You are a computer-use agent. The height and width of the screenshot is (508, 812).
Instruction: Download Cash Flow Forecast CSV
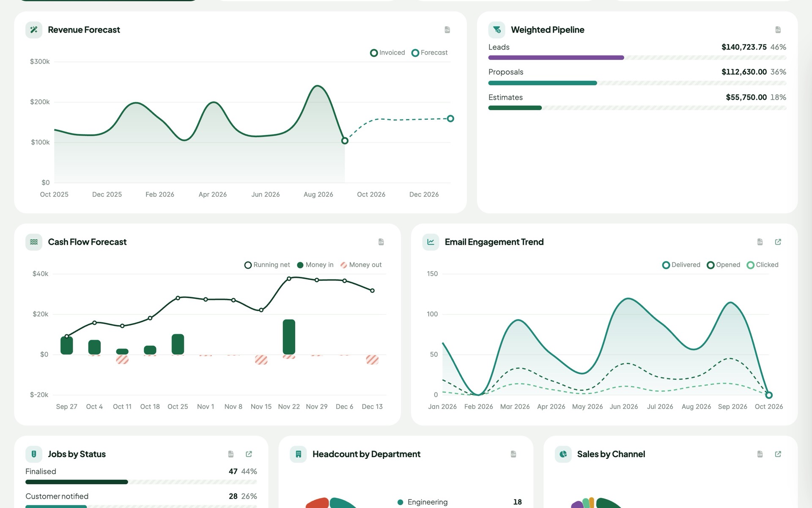tap(381, 242)
